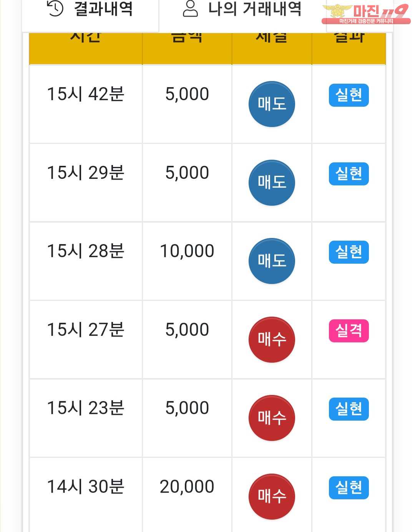This screenshot has height=532, width=415.
Task: Select the 실현 badge for 15시 42분
Action: pos(349,95)
